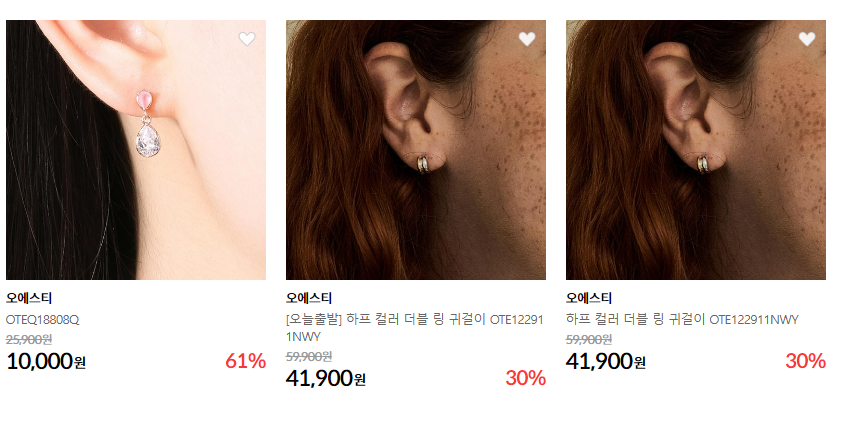The width and height of the screenshot is (841, 436).
Task: Click the 10,000원 sale price
Action: point(46,361)
